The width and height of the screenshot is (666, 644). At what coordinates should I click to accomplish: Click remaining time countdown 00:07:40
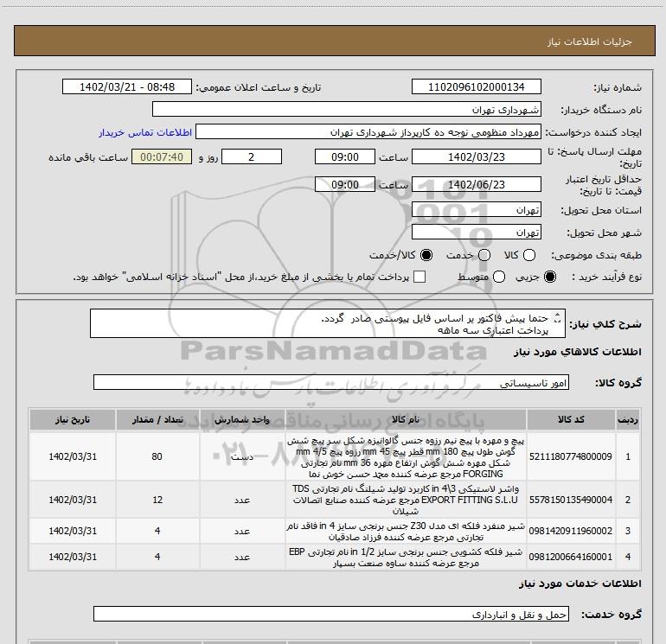[x=162, y=156]
